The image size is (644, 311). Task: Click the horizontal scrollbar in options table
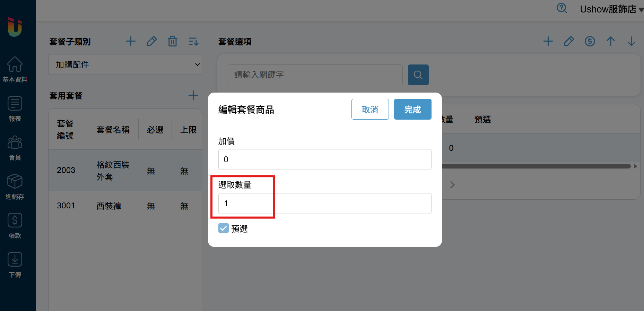pos(536,166)
